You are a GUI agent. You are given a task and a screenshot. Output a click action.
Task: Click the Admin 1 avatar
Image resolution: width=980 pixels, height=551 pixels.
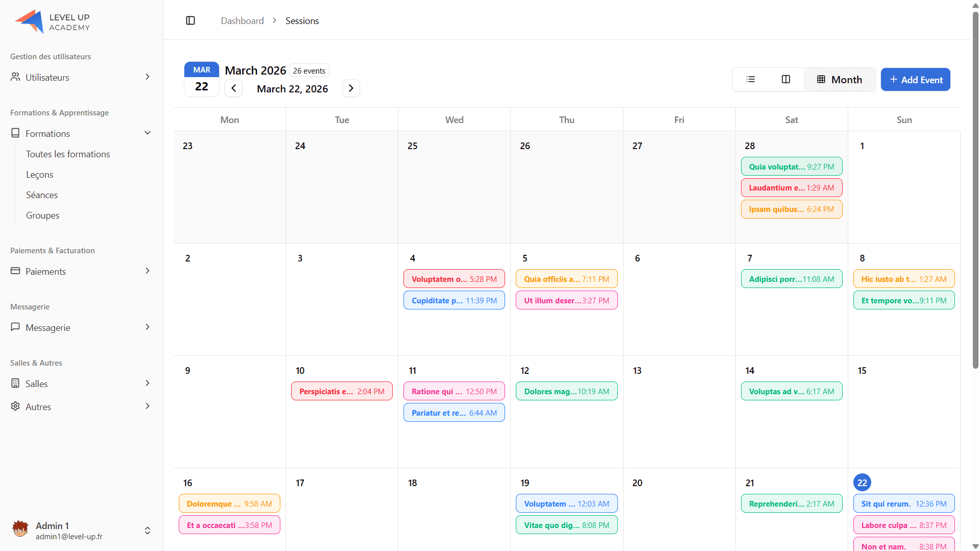[20, 530]
